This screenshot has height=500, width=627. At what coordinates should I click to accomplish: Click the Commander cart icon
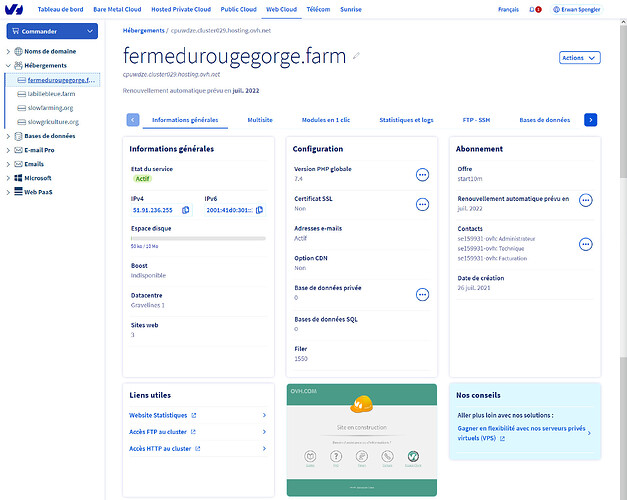[x=16, y=31]
